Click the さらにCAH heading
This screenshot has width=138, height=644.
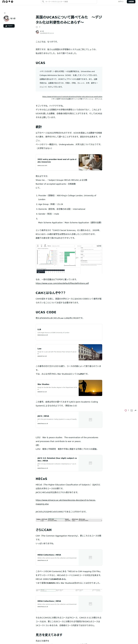[x=44, y=530]
